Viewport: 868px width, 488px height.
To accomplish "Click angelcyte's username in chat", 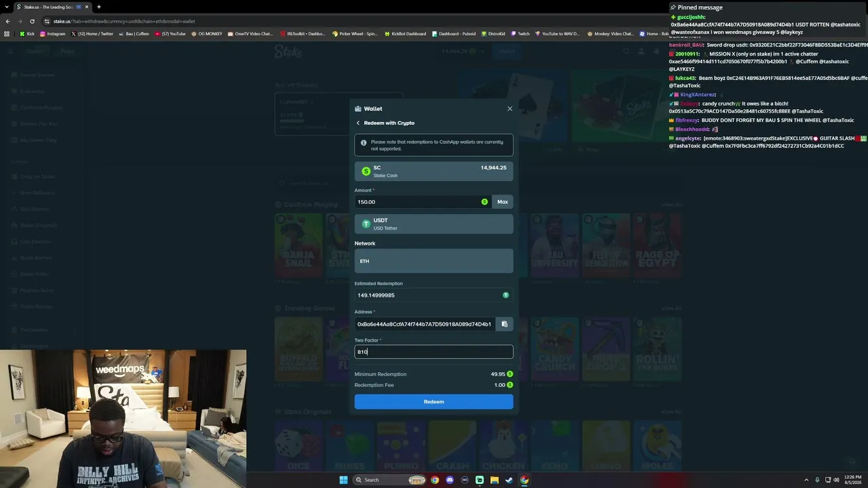I will [688, 138].
